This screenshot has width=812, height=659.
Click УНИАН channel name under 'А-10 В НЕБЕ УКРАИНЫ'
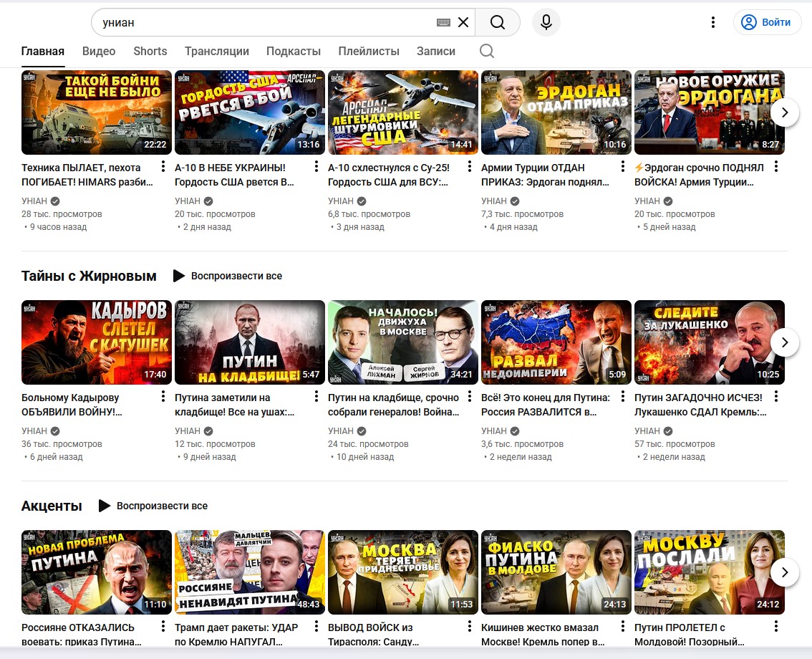[188, 201]
